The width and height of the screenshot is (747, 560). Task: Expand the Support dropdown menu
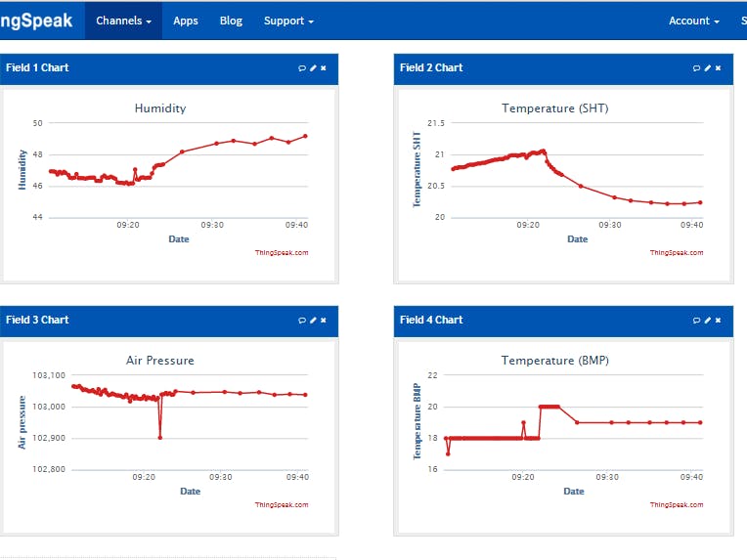tap(288, 21)
